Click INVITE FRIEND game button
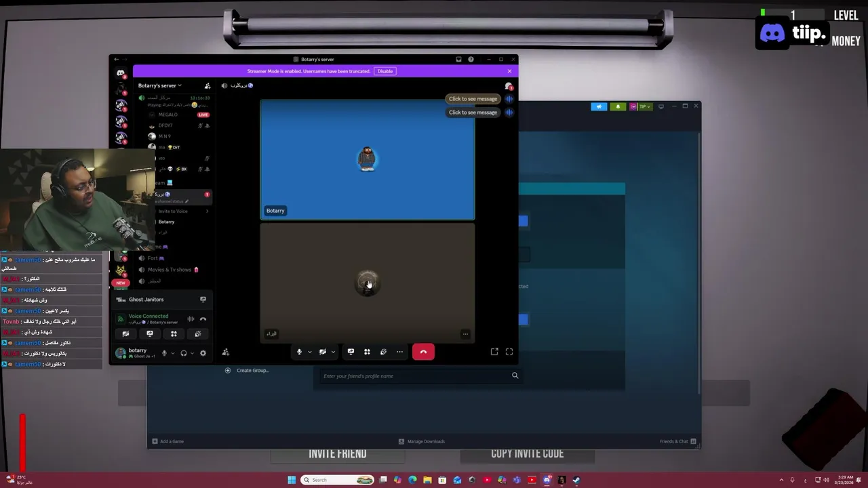This screenshot has height=488, width=868. click(x=338, y=454)
